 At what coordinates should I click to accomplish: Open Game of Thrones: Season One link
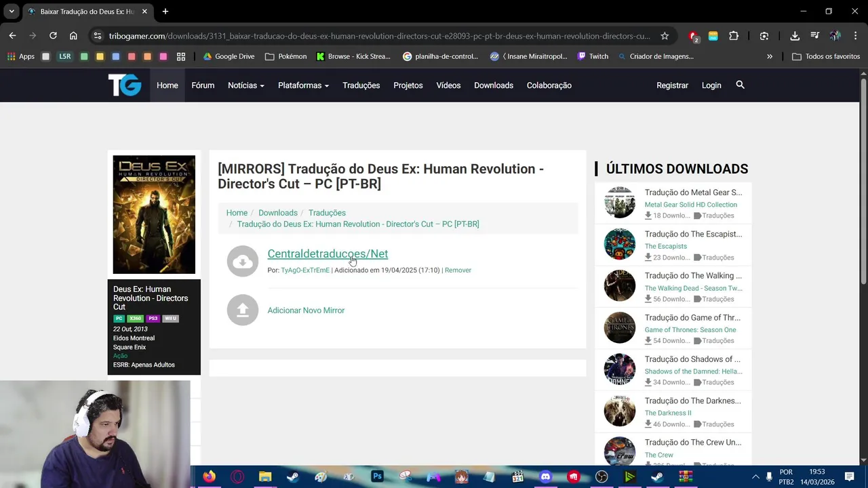(x=690, y=330)
